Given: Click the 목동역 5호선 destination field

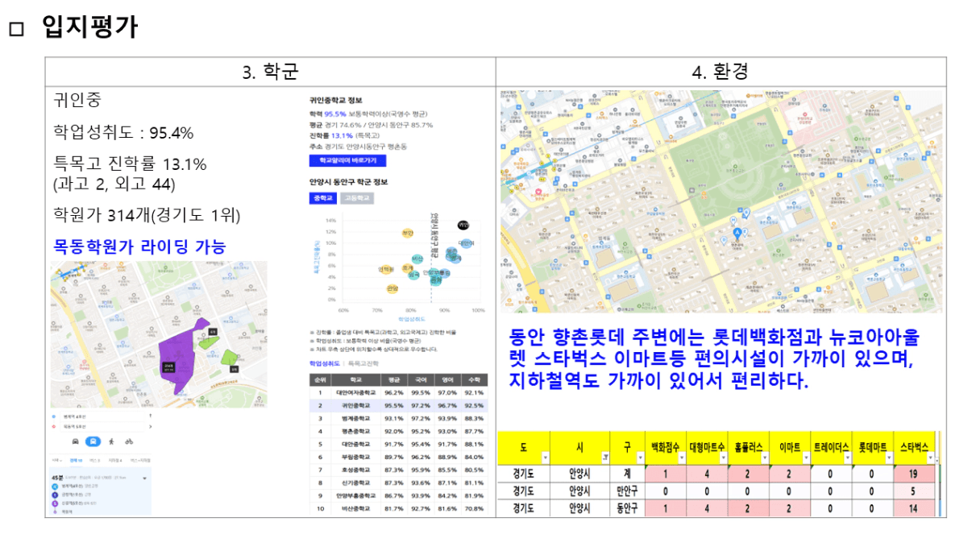Looking at the screenshot, I should (102, 427).
